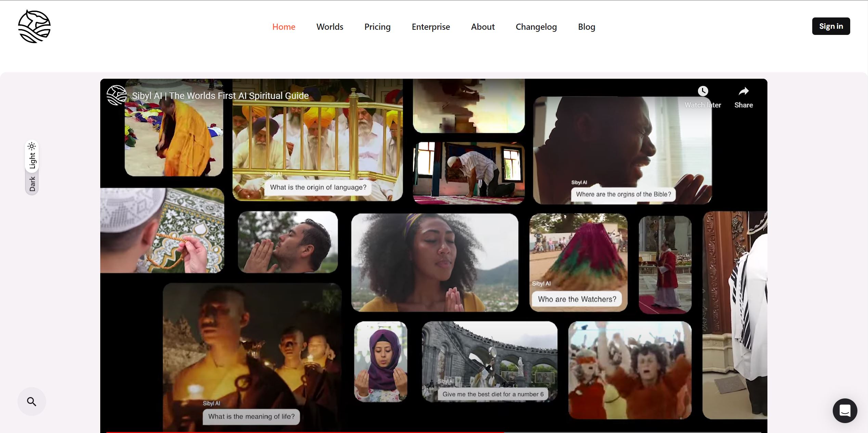Open the search magnifier icon

pyautogui.click(x=31, y=401)
